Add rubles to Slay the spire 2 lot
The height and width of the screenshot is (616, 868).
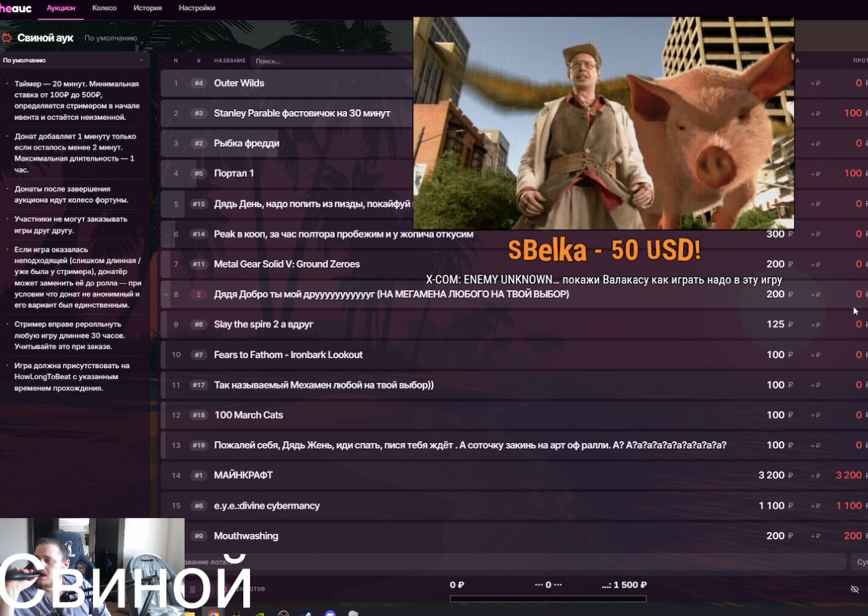pos(815,325)
